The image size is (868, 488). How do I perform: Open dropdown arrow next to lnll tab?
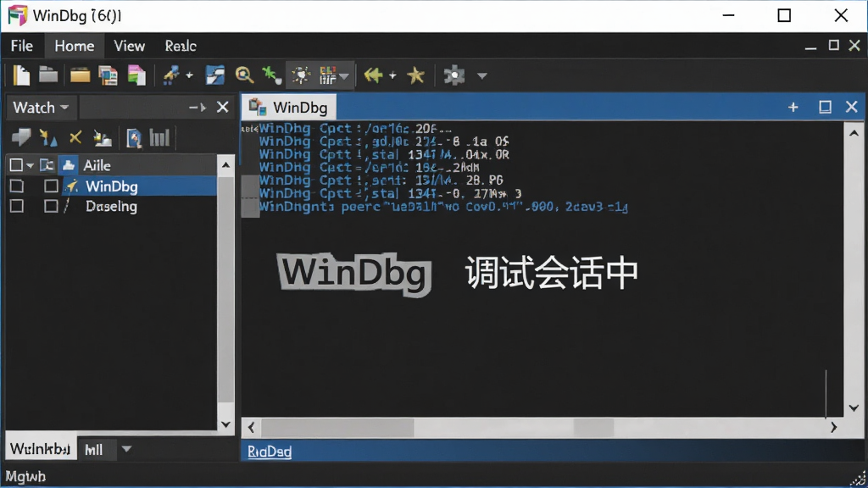pyautogui.click(x=127, y=449)
